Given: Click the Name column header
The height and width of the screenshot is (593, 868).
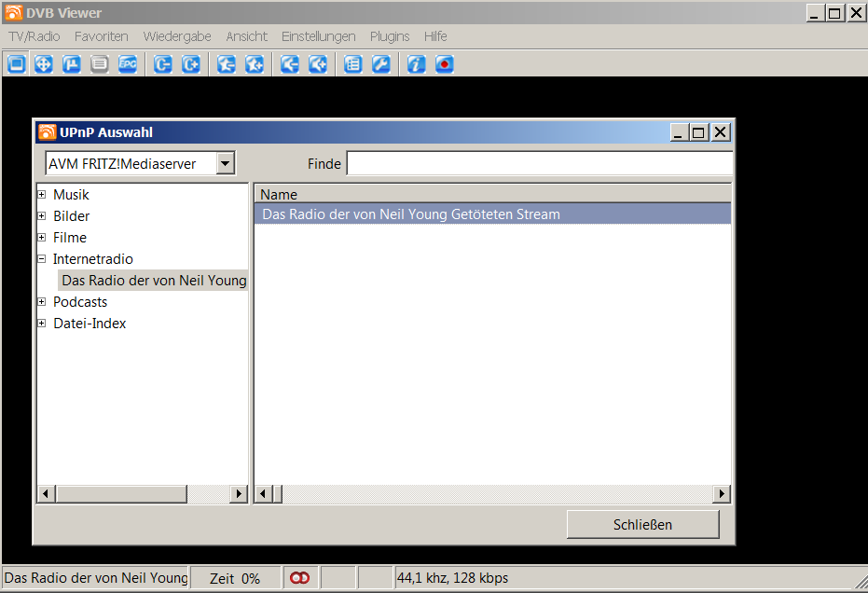Looking at the screenshot, I should tap(492, 194).
